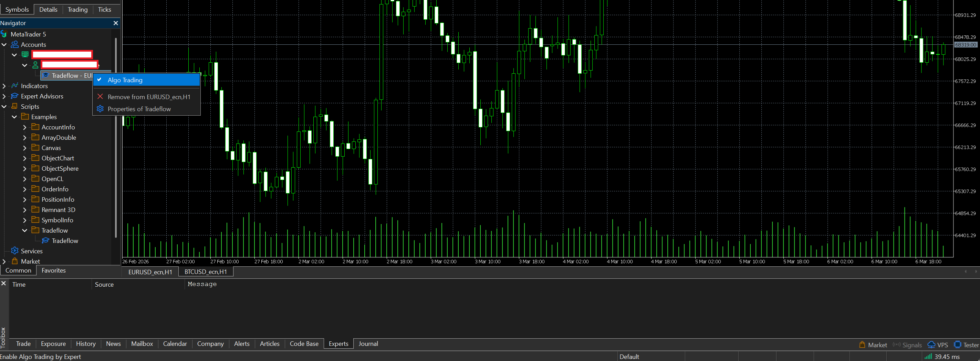The image size is (980, 361).
Task: Expand the Expert Advisors node
Action: click(4, 96)
